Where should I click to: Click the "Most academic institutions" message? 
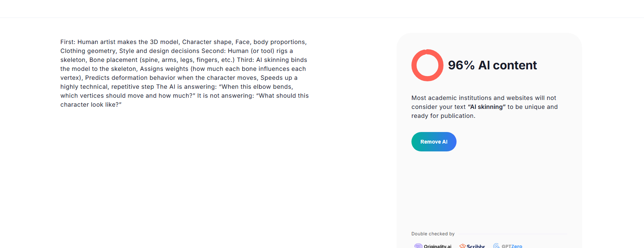[x=484, y=107]
